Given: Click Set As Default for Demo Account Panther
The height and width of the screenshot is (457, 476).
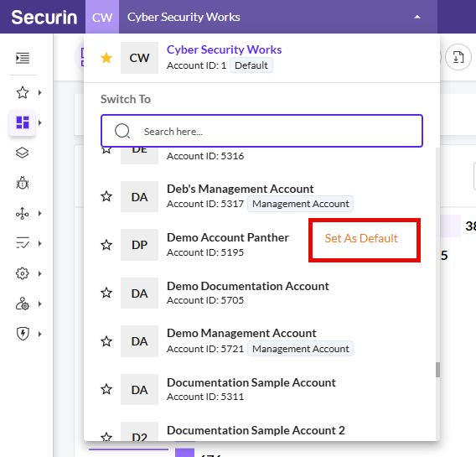Looking at the screenshot, I should (361, 238).
